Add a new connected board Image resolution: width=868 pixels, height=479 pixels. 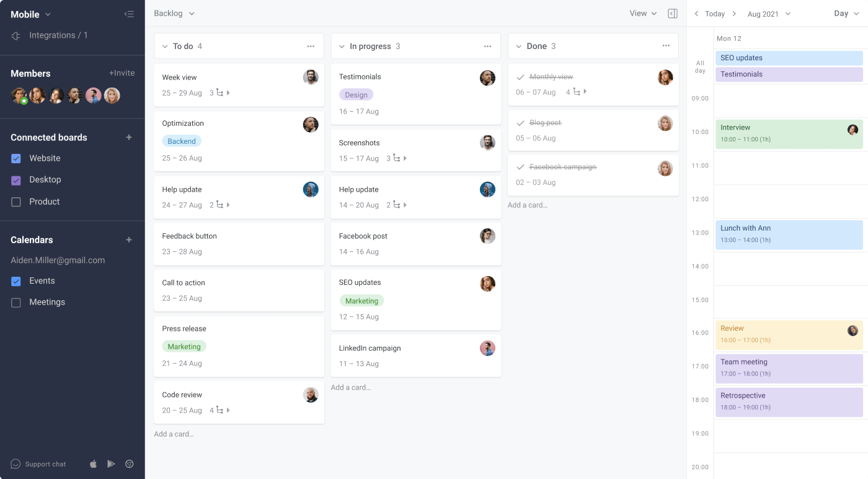coord(129,137)
